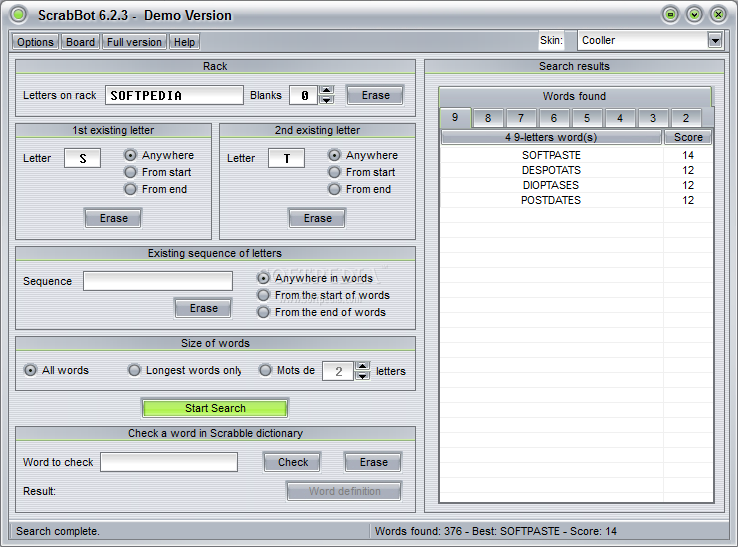Select Anywhere for 1st existing letter
Viewport: 738px width, 547px height.
click(159, 155)
